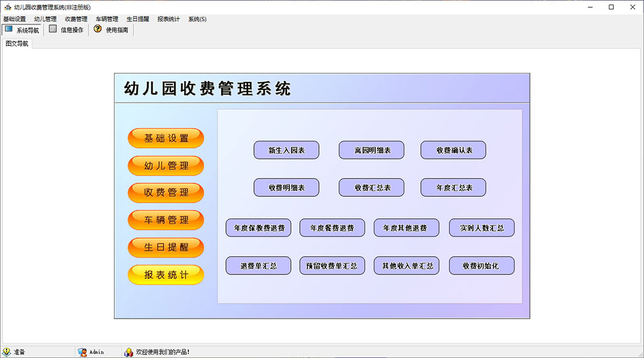Screen dimensions: 644x358
Task: Click the 准备 status icon
Action: tap(6, 352)
